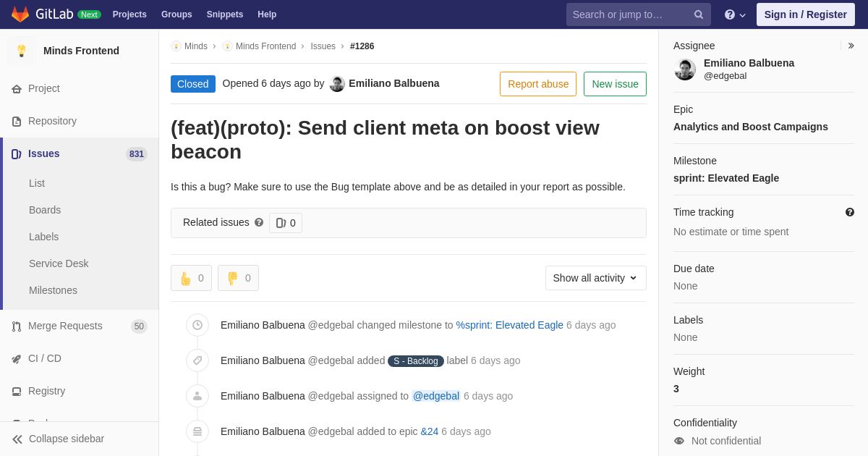868x456 pixels.
Task: Click the epic added icon in activity
Action: coord(197,431)
